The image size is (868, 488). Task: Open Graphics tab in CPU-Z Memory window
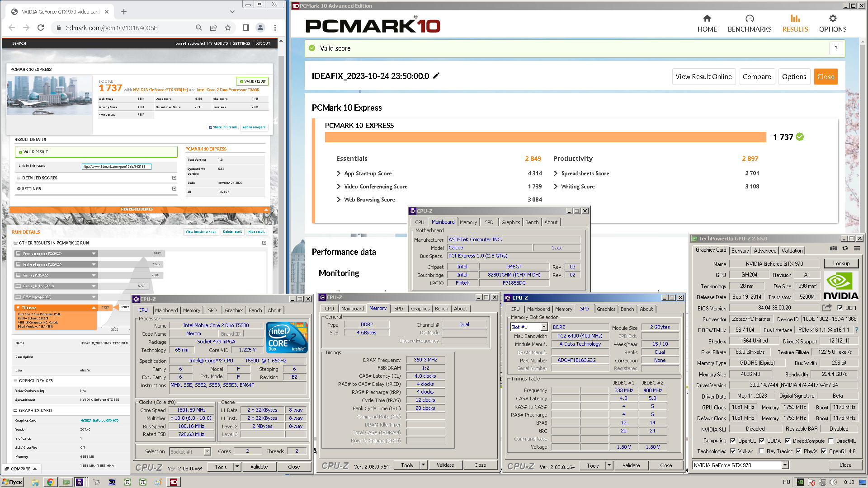click(420, 309)
